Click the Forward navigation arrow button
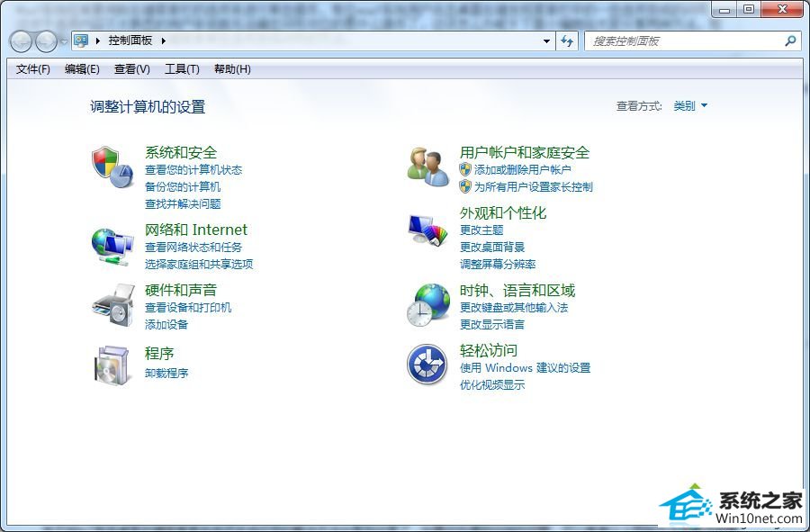810x532 pixels. tap(46, 41)
